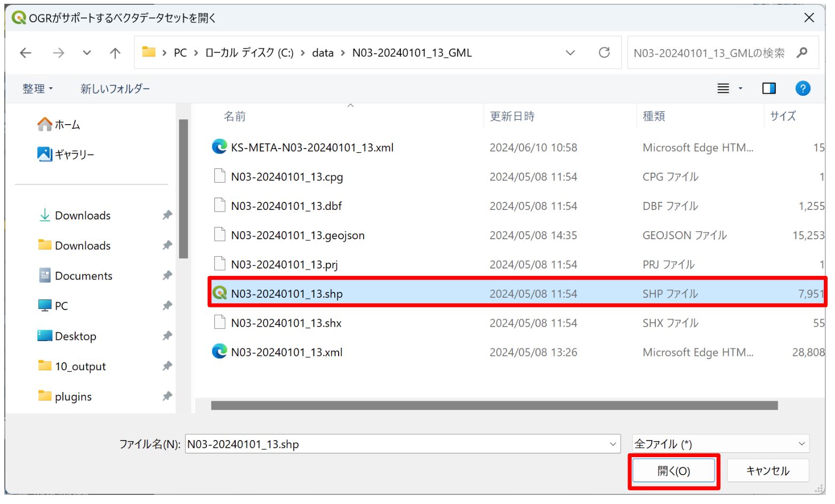
Task: Select the N03-20240101_13.cpg file
Action: (x=517, y=177)
